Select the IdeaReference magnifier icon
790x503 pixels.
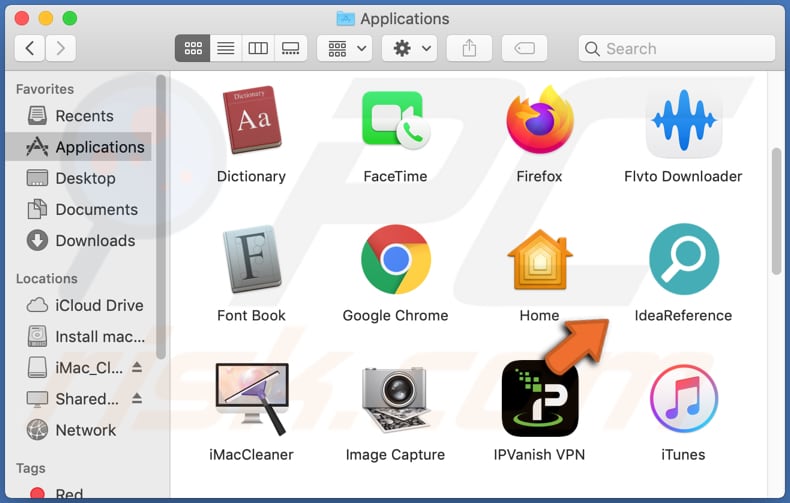click(x=684, y=259)
